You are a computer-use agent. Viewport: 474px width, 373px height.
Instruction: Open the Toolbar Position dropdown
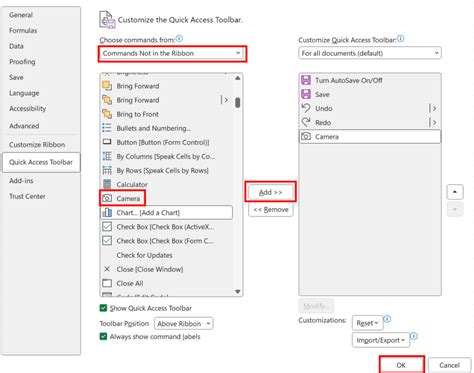coord(184,323)
